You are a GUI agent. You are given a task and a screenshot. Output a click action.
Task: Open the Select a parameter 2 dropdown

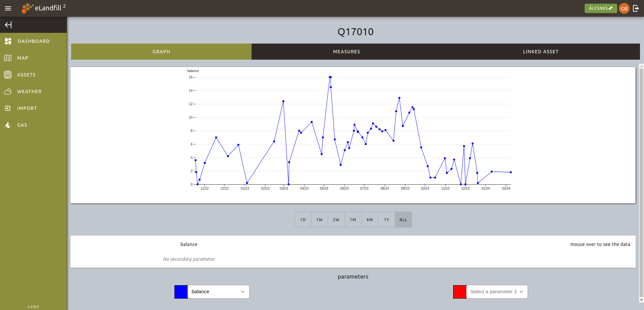[497, 292]
